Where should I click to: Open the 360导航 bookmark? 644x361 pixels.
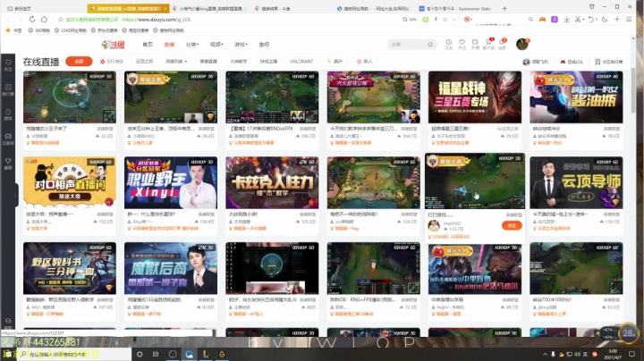[x=39, y=30]
